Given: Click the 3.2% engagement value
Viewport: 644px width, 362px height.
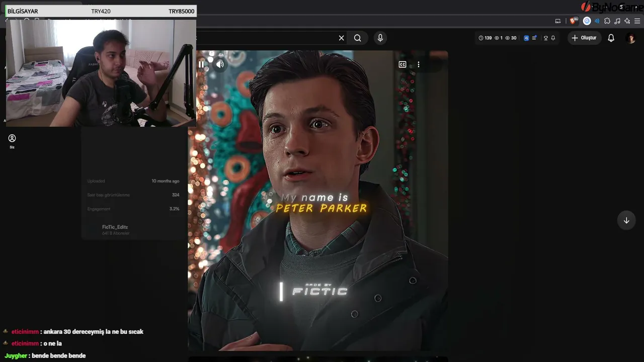Looking at the screenshot, I should coord(175,209).
